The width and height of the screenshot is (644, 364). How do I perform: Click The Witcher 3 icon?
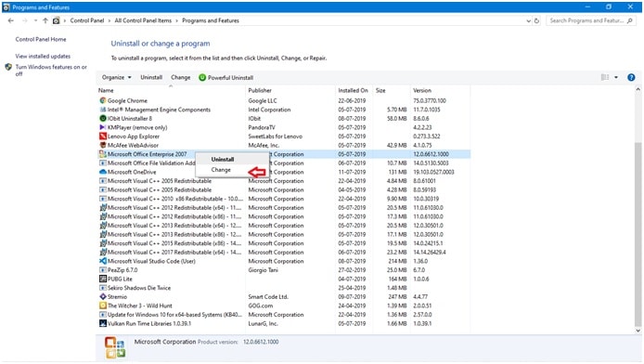pos(103,305)
